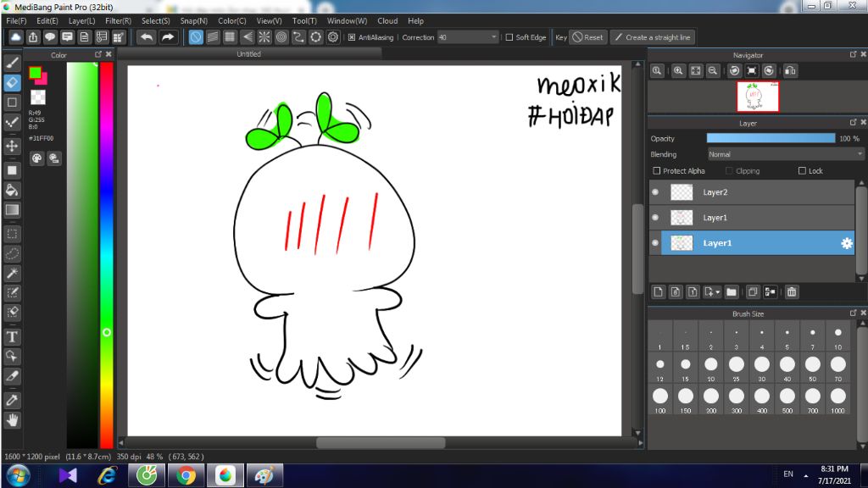Select the Brush tool

tap(12, 63)
